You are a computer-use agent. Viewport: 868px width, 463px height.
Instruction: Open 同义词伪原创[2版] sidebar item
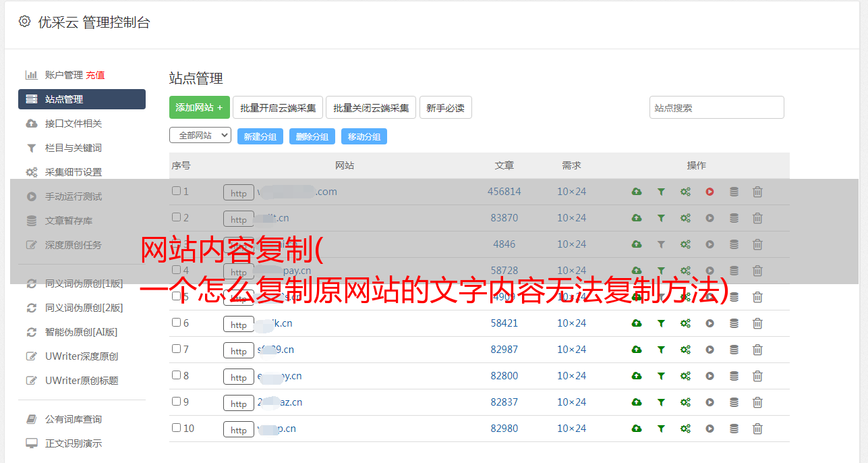coord(84,308)
